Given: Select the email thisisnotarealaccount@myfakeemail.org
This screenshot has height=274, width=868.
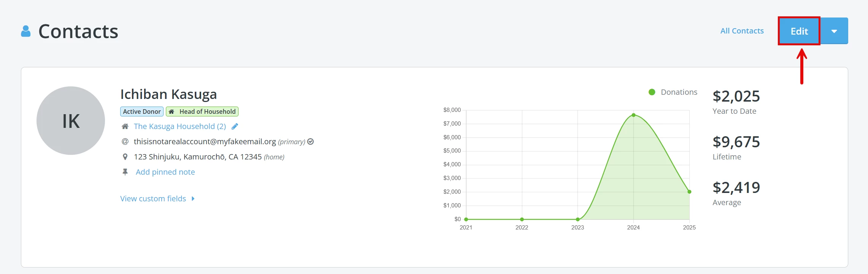Looking at the screenshot, I should (x=205, y=142).
